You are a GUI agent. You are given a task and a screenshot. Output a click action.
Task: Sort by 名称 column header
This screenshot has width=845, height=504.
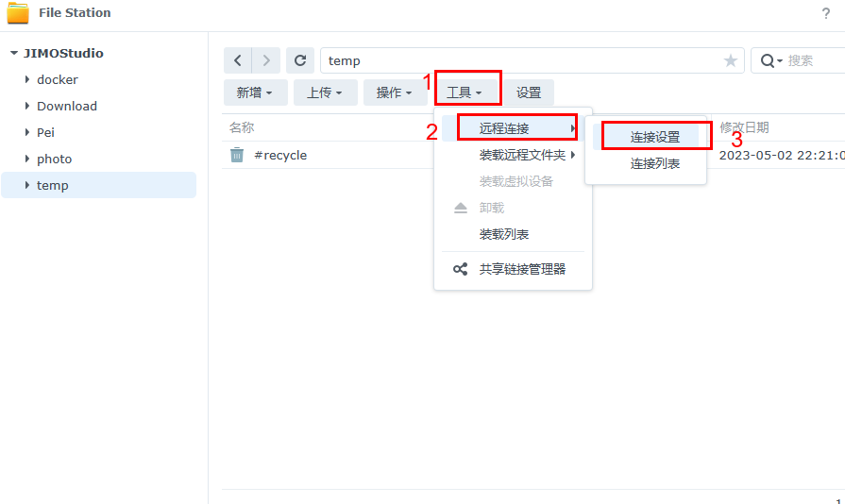[x=242, y=127]
